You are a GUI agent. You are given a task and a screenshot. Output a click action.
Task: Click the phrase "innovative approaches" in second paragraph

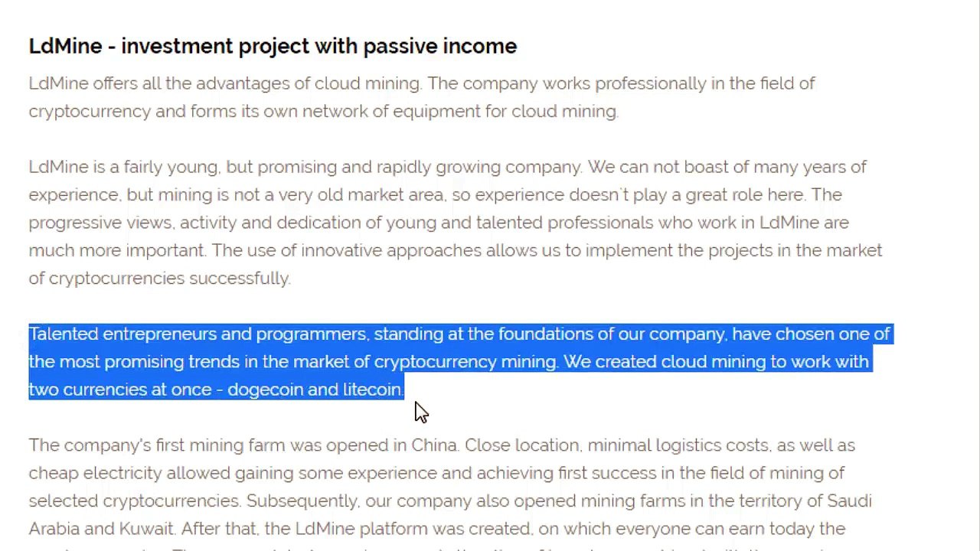(390, 250)
